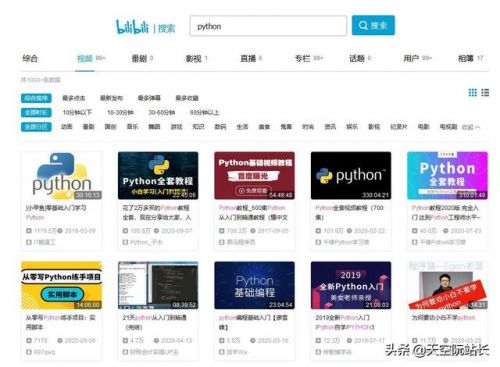Image resolution: width=500 pixels, height=367 pixels.
Task: Switch to the 专栏 tab
Action: click(303, 59)
